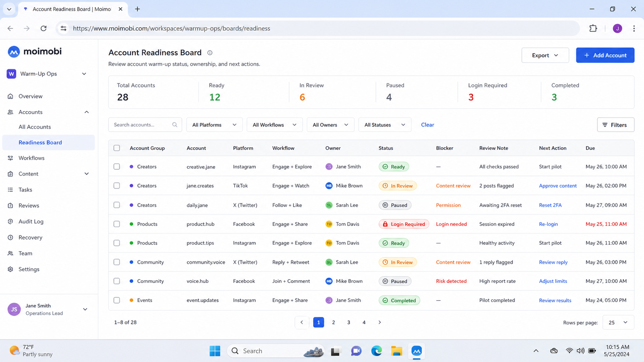Expand the All Statuses dropdown

pos(385,125)
